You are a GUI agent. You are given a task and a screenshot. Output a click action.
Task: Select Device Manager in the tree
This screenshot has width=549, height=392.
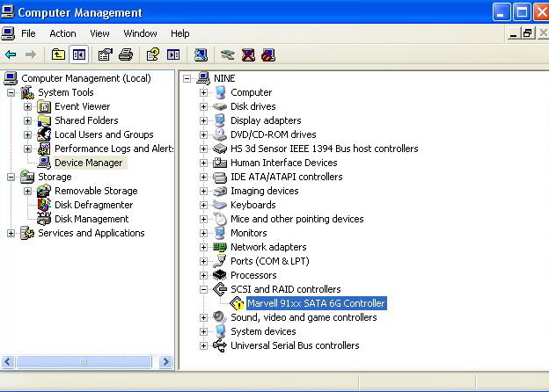[x=89, y=163]
